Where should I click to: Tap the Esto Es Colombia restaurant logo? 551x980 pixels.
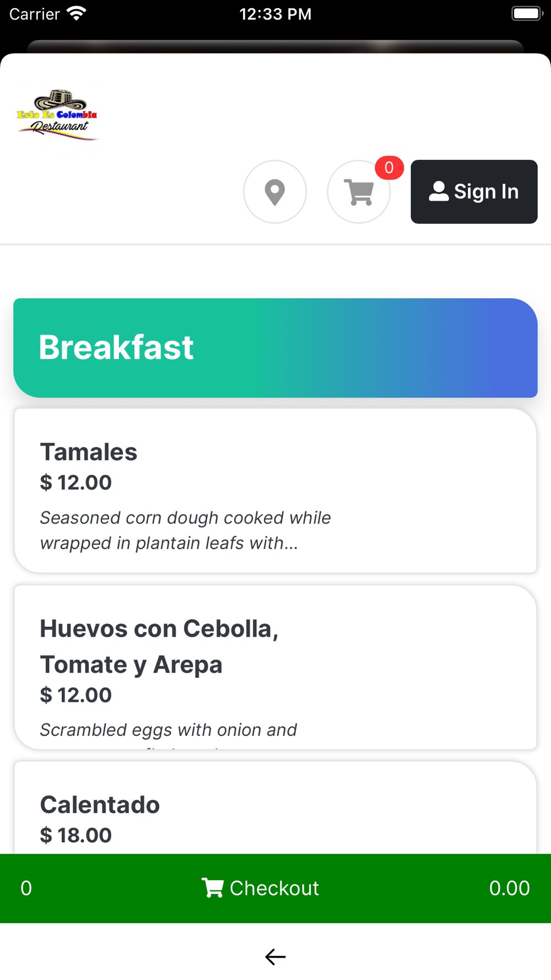click(x=57, y=115)
